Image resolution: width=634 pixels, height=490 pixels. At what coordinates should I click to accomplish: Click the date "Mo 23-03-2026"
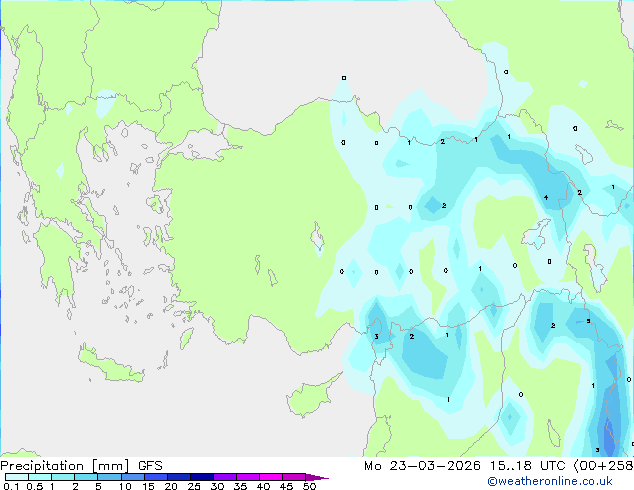422,466
